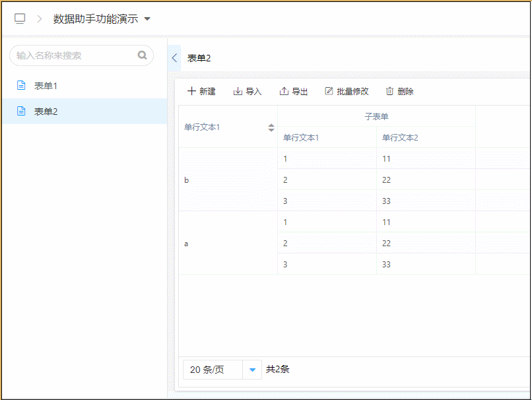Viewport: 532px width, 400px height.
Task: Click the document icon beside 表单1
Action: [21, 86]
